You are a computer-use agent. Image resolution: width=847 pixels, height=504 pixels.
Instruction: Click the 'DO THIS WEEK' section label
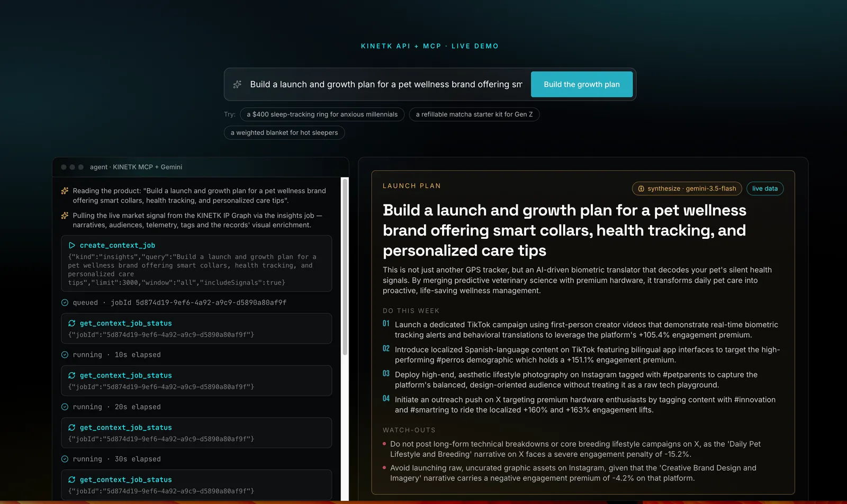click(x=411, y=311)
